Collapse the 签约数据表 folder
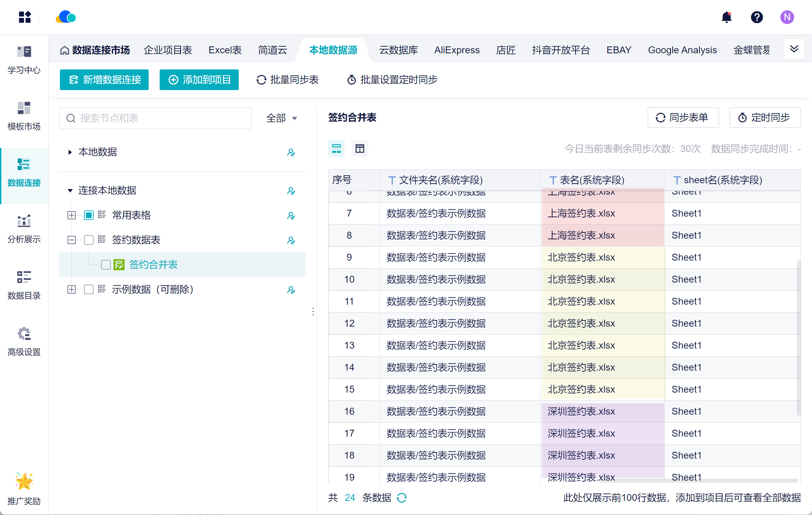The height and width of the screenshot is (515, 812). point(72,240)
